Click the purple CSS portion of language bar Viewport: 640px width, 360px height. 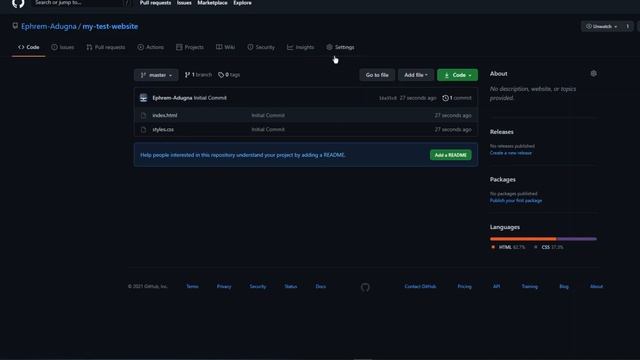coord(577,239)
